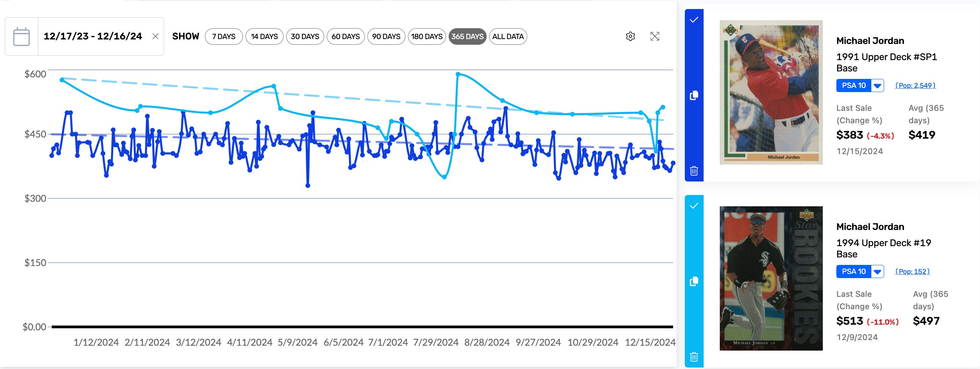This screenshot has width=980, height=369.
Task: Click the (-11.0%) change value
Action: click(x=883, y=322)
